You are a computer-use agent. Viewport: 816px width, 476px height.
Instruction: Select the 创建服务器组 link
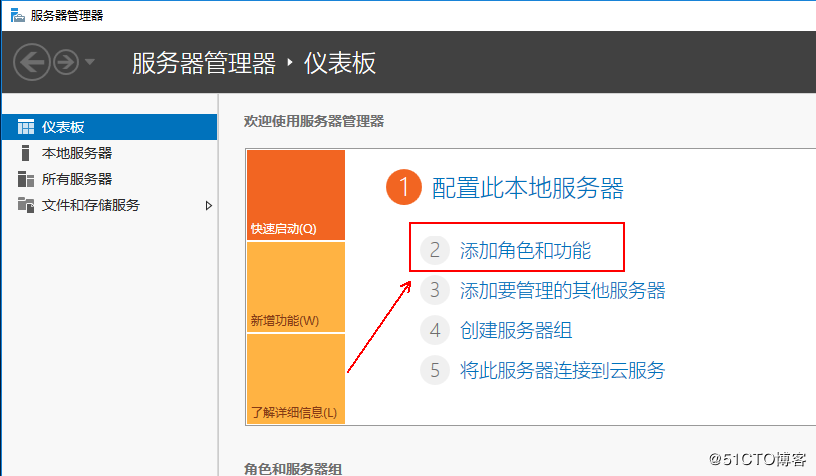[516, 330]
